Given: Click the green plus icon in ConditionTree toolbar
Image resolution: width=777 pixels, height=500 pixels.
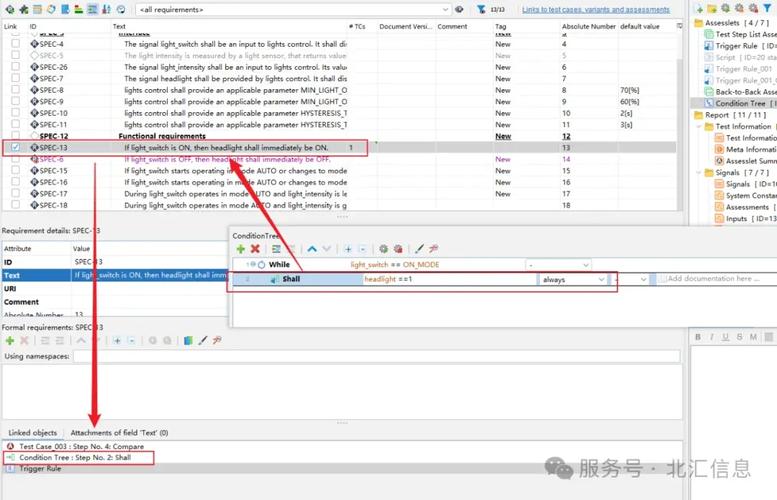Looking at the screenshot, I should point(241,248).
